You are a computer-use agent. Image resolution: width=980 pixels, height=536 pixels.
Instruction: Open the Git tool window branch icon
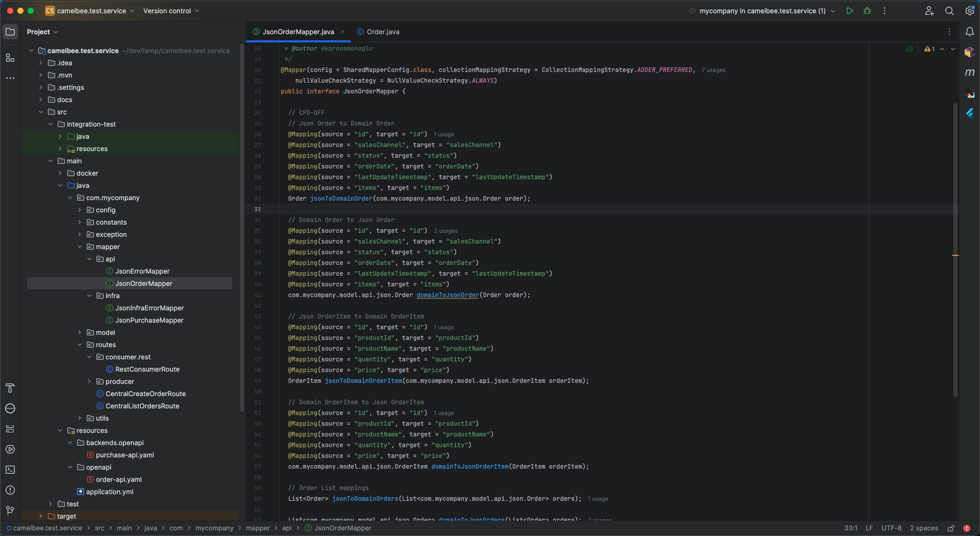pyautogui.click(x=10, y=510)
